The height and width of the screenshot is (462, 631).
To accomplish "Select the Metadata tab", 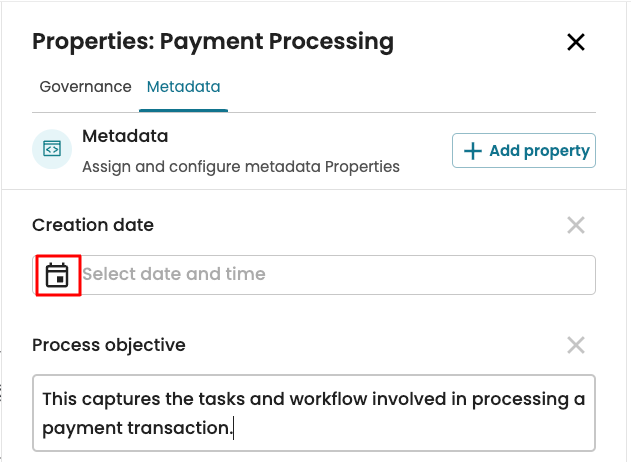I will coord(184,87).
